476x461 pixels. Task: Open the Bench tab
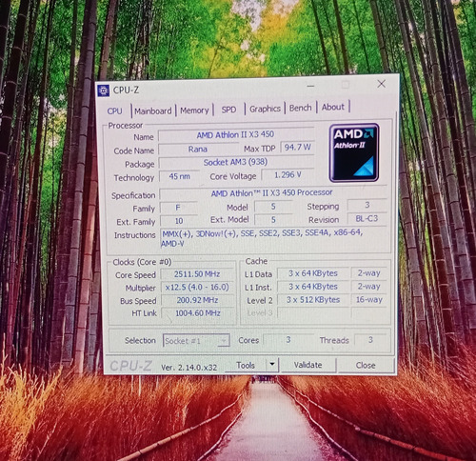pyautogui.click(x=300, y=108)
